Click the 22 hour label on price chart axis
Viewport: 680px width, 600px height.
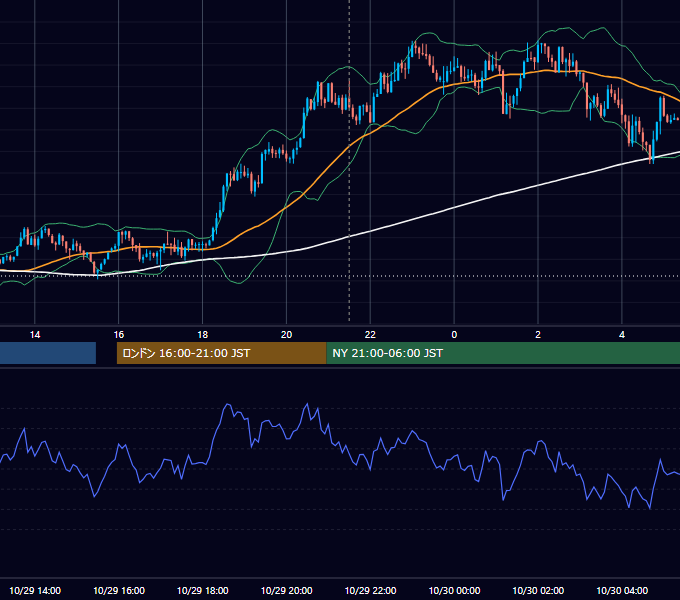click(x=370, y=335)
